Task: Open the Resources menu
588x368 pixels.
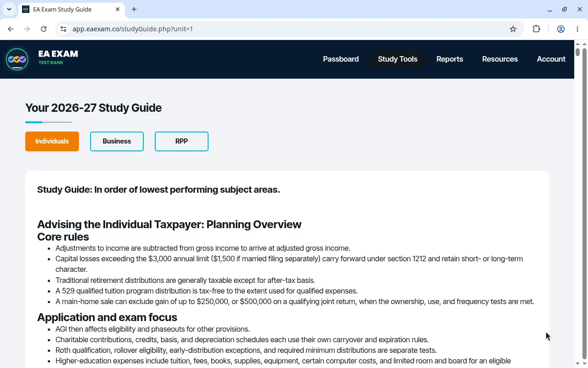Action: pyautogui.click(x=500, y=59)
